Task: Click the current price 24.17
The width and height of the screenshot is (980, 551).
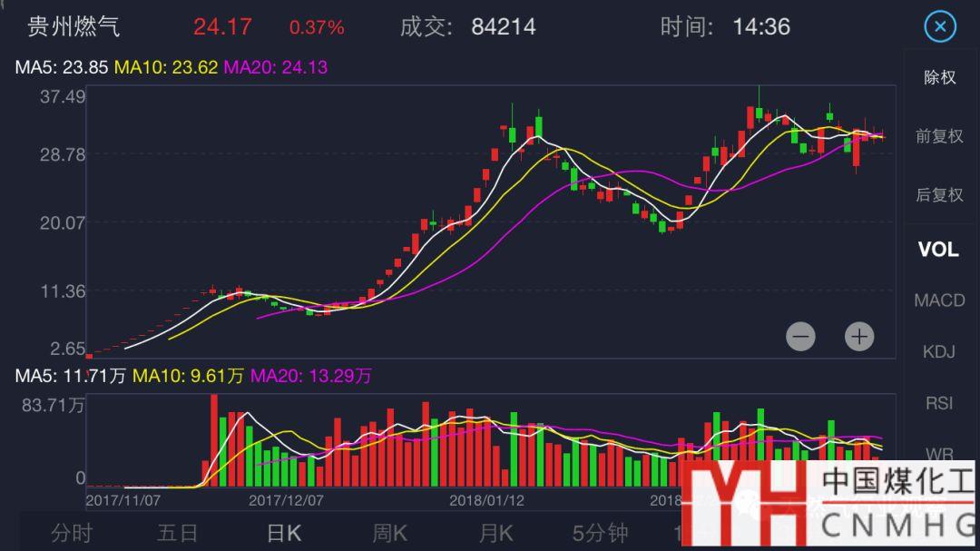Action: pos(222,27)
